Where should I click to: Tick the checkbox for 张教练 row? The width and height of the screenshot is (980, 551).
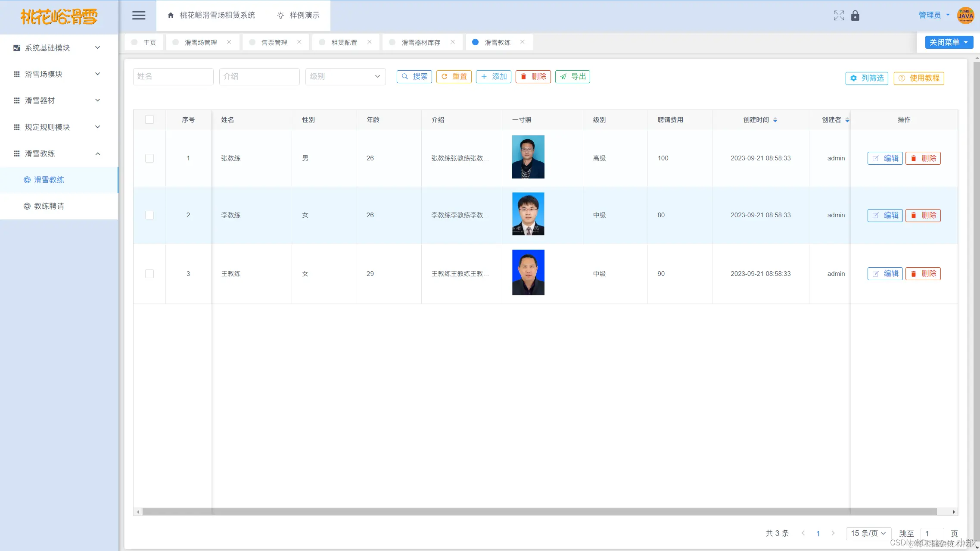point(149,158)
